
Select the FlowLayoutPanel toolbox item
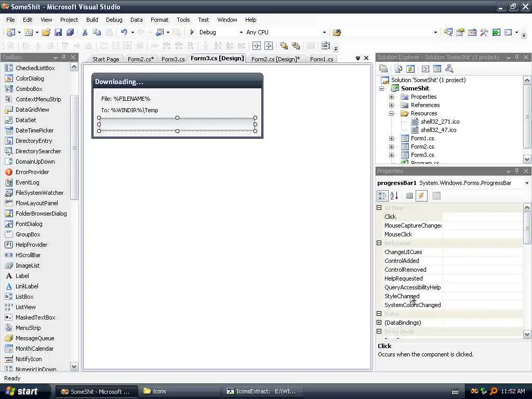37,203
